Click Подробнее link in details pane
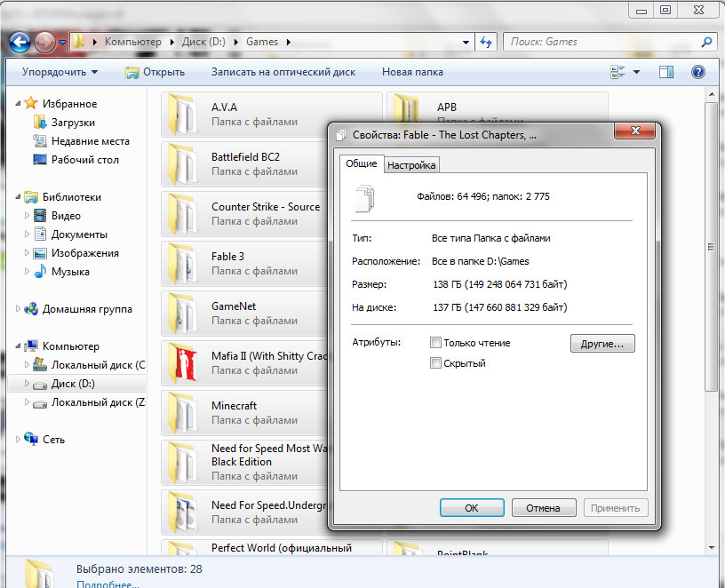Image resolution: width=725 pixels, height=588 pixels. click(x=107, y=584)
